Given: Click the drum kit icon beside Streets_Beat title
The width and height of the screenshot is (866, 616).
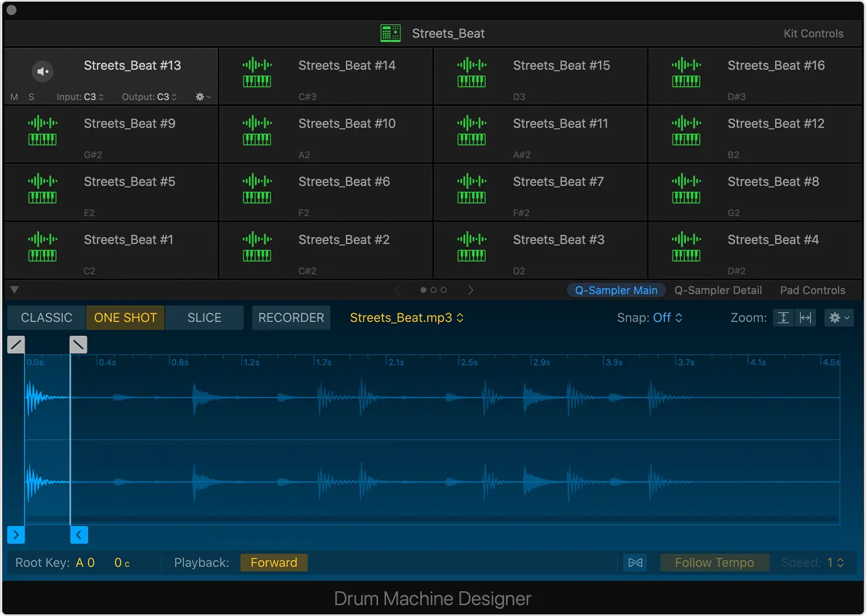Looking at the screenshot, I should tap(390, 33).
